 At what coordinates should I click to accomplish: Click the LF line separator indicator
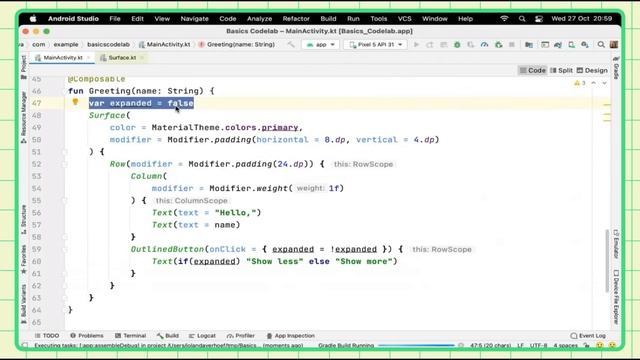pos(520,345)
